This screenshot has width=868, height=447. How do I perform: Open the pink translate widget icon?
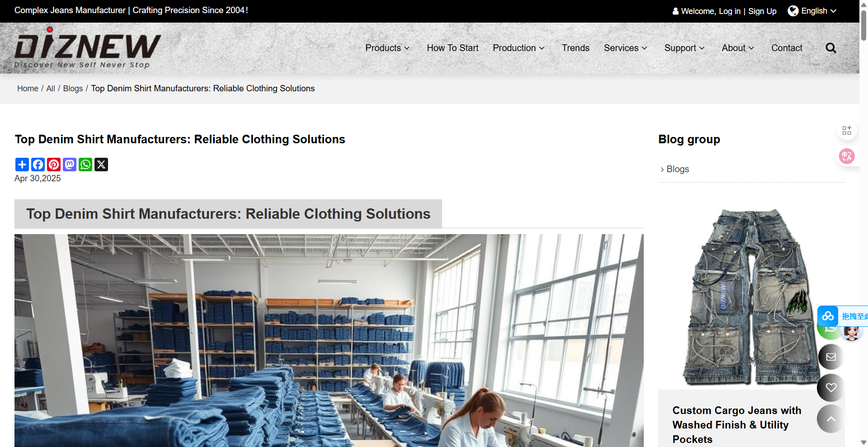[x=847, y=156]
